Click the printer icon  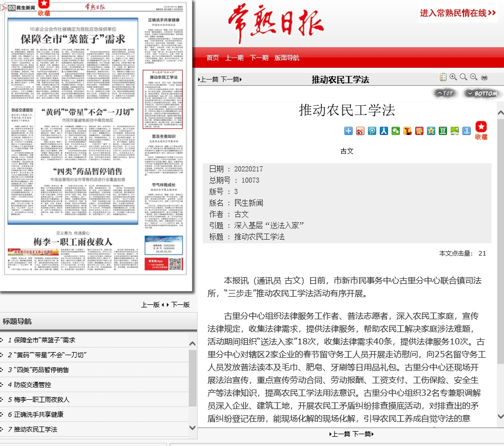[x=484, y=77]
